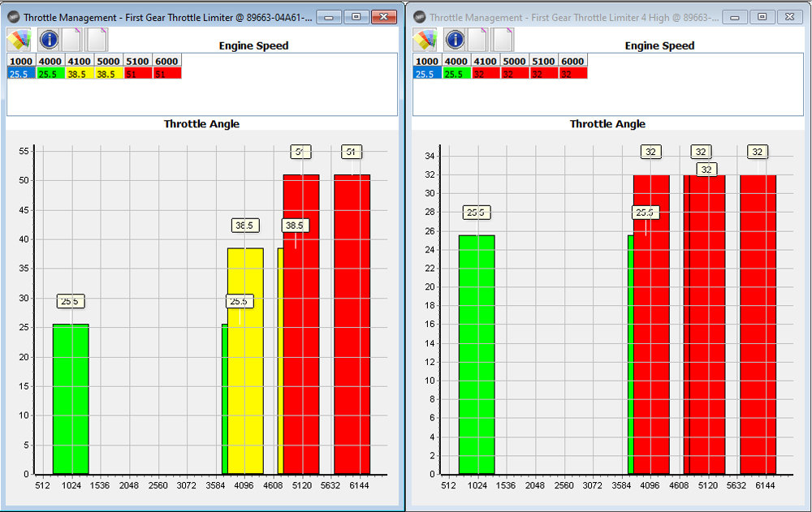Select 5000 header cell in left window

[108, 61]
